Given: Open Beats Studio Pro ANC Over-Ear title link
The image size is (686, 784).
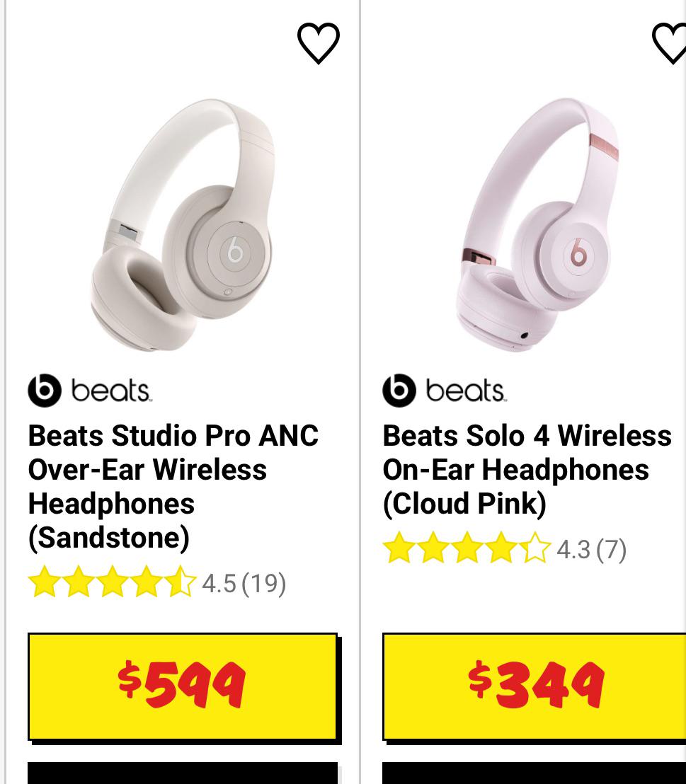Looking at the screenshot, I should (173, 487).
